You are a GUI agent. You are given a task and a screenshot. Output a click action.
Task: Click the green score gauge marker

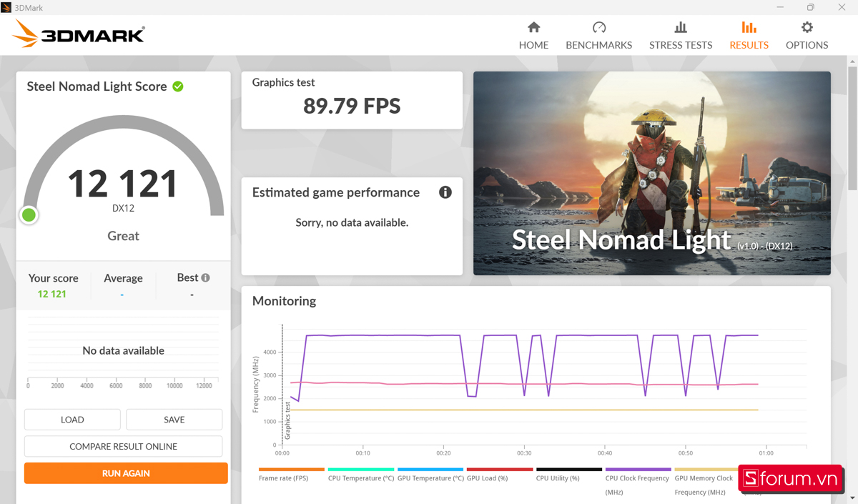coord(29,214)
